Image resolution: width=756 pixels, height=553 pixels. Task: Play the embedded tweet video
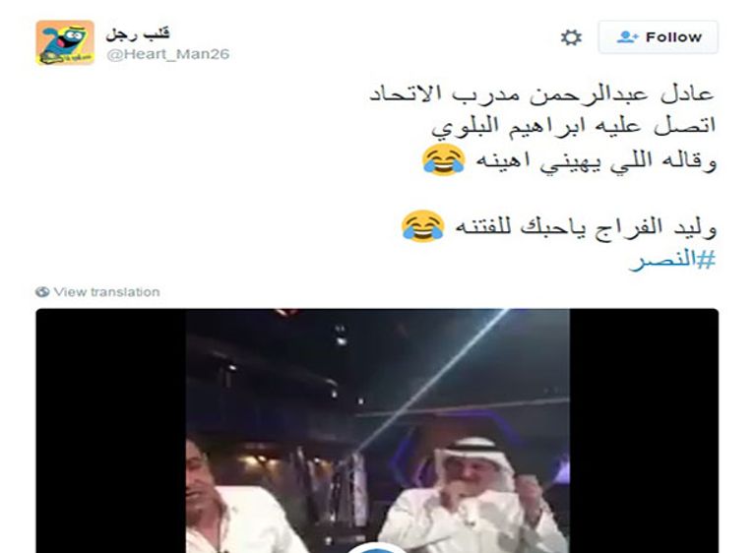pyautogui.click(x=377, y=549)
